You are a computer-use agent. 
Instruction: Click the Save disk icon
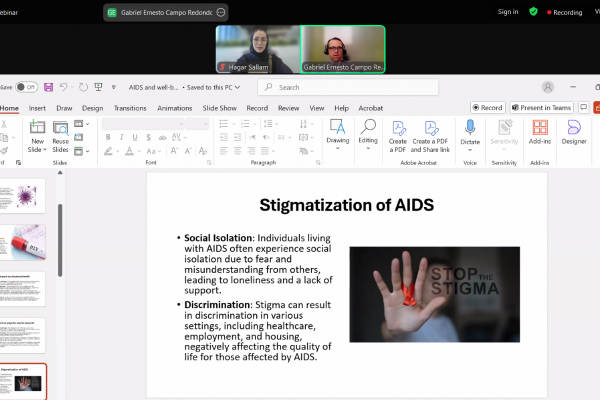click(x=48, y=87)
